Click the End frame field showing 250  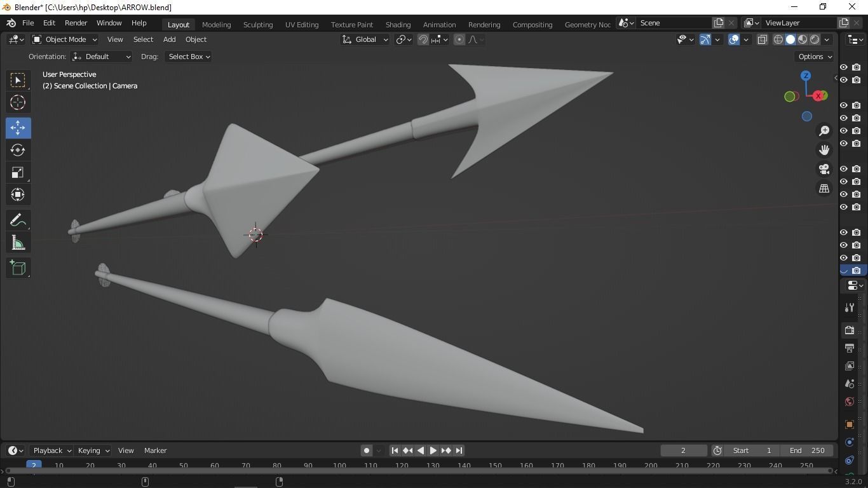(807, 451)
